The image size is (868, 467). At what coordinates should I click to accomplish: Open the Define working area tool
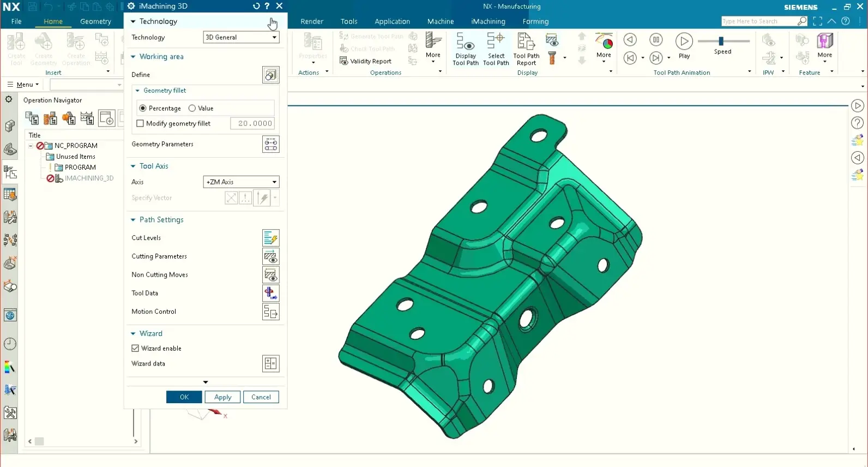[x=270, y=75]
